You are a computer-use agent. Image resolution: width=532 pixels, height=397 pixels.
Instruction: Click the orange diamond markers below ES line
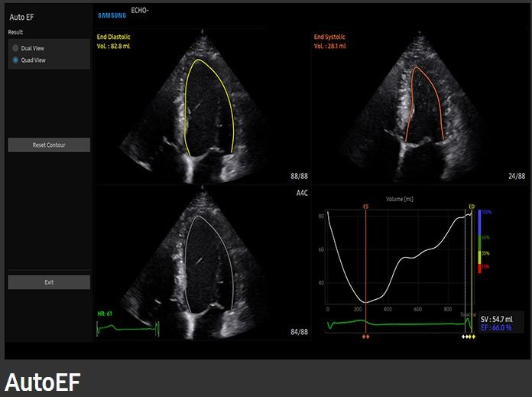point(365,337)
